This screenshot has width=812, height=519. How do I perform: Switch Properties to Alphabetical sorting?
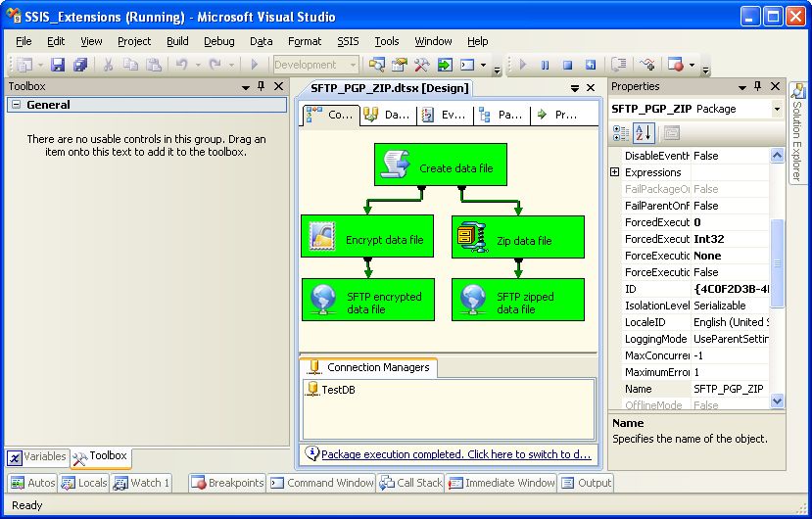644,133
